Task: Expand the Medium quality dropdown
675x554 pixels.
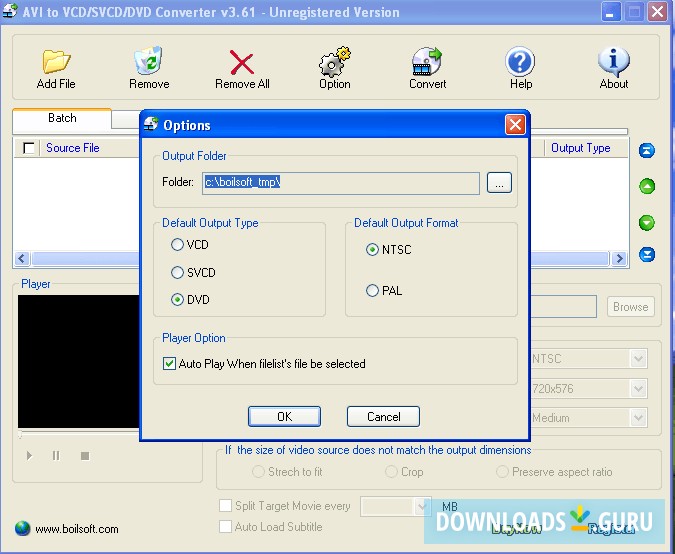Action: (x=638, y=418)
